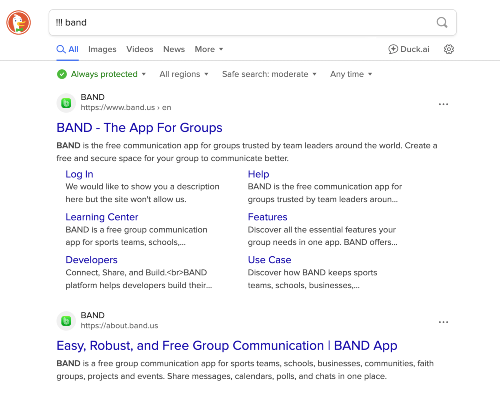500x397 pixels.
Task: Click the BAND favicon of second result
Action: 66,321
